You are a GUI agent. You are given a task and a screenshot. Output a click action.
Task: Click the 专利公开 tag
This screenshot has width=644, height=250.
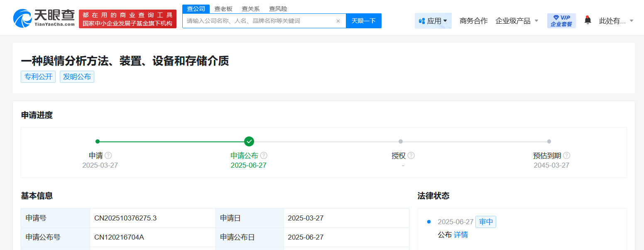pyautogui.click(x=38, y=77)
